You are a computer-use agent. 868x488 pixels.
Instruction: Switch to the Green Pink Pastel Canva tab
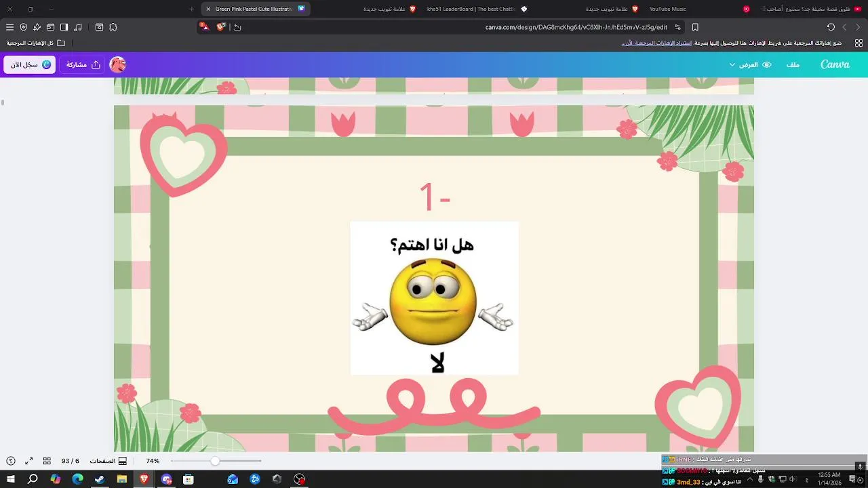click(255, 9)
